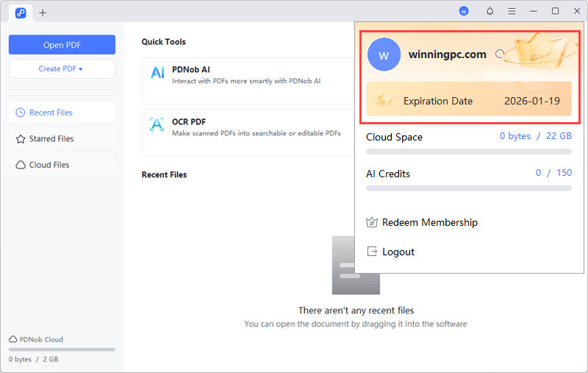
Task: Click the Recent Files section heading
Action: pyautogui.click(x=164, y=174)
